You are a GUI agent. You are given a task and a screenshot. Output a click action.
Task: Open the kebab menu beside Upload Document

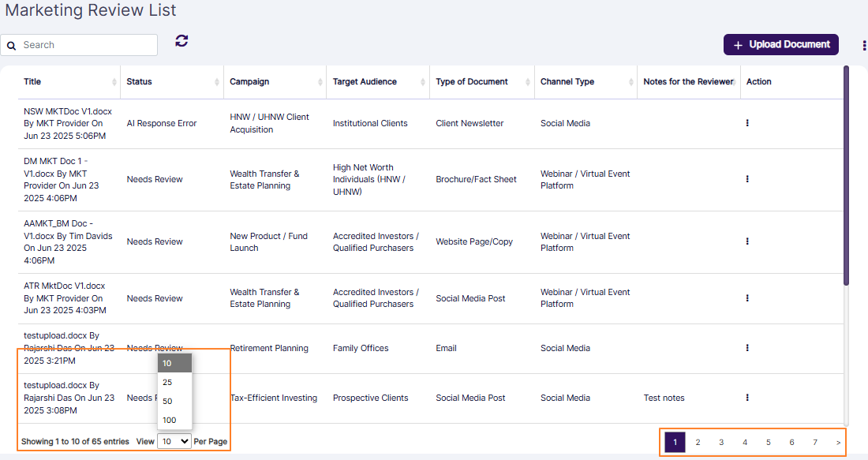[x=863, y=45]
